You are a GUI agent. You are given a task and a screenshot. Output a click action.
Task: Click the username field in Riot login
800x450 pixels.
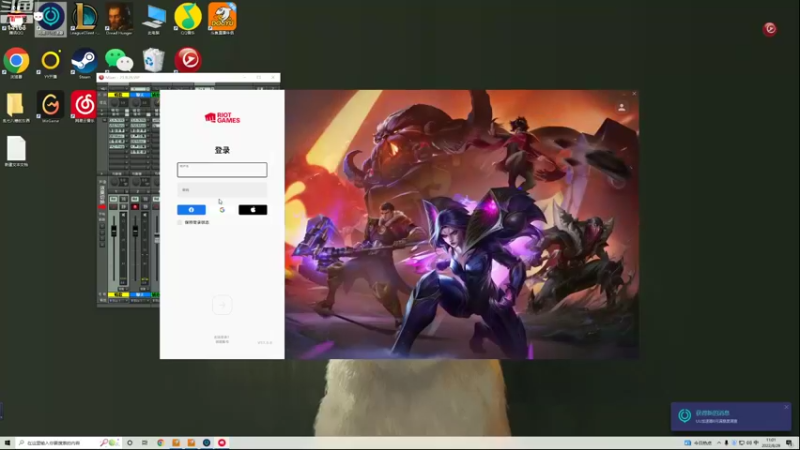coord(222,169)
